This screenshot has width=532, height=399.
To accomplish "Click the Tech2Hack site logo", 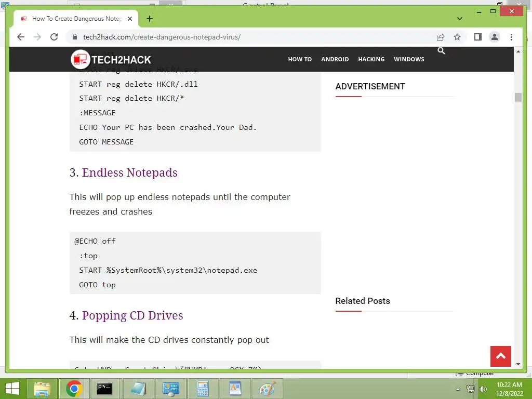I will click(111, 59).
